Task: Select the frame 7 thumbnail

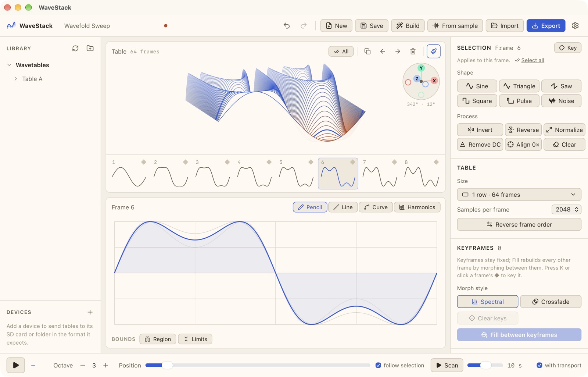Action: [380, 174]
